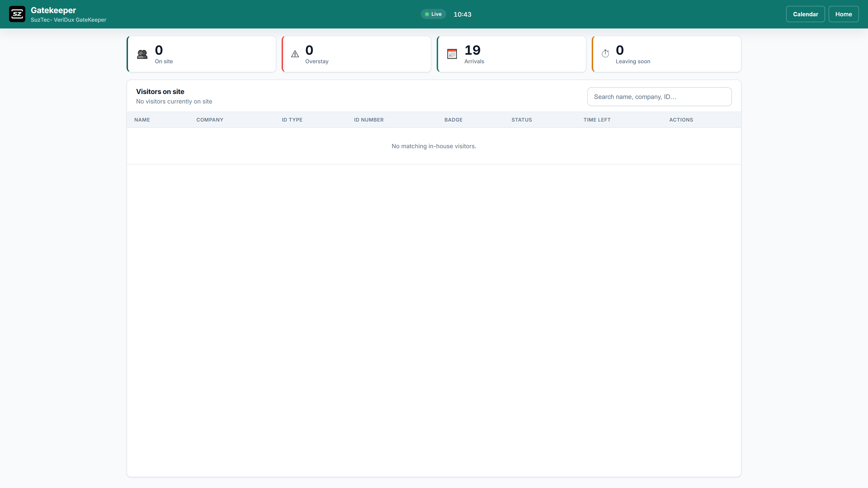The image size is (868, 488).
Task: Click the Leaving soon stopwatch icon
Action: click(605, 54)
